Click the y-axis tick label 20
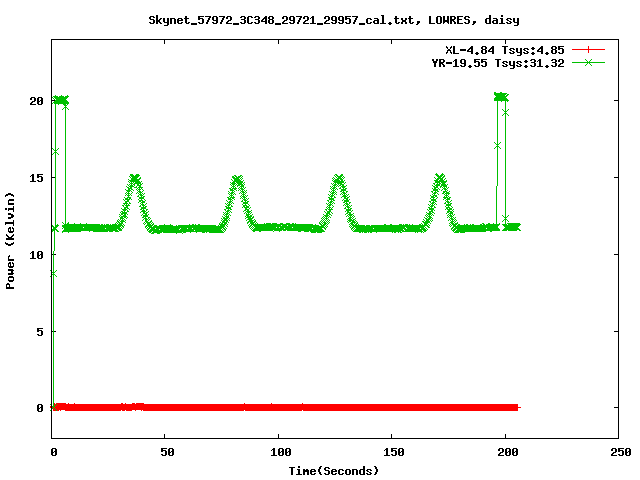This screenshot has width=640, height=480. point(36,101)
